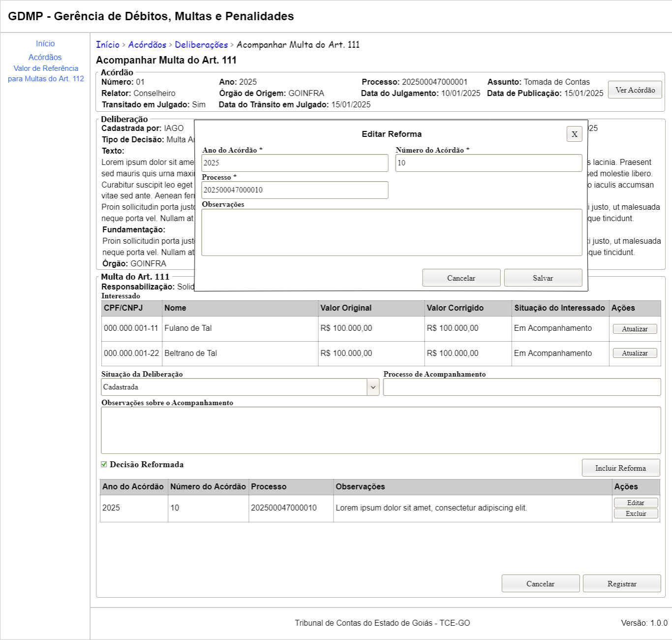Uncheck the Decisão Reformada checkbox
The width and height of the screenshot is (672, 640).
[104, 464]
